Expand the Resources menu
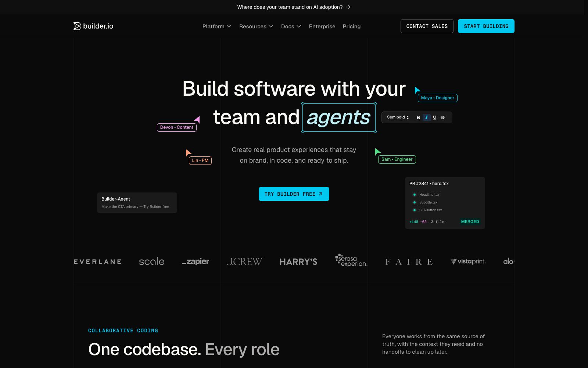588x368 pixels. (256, 26)
